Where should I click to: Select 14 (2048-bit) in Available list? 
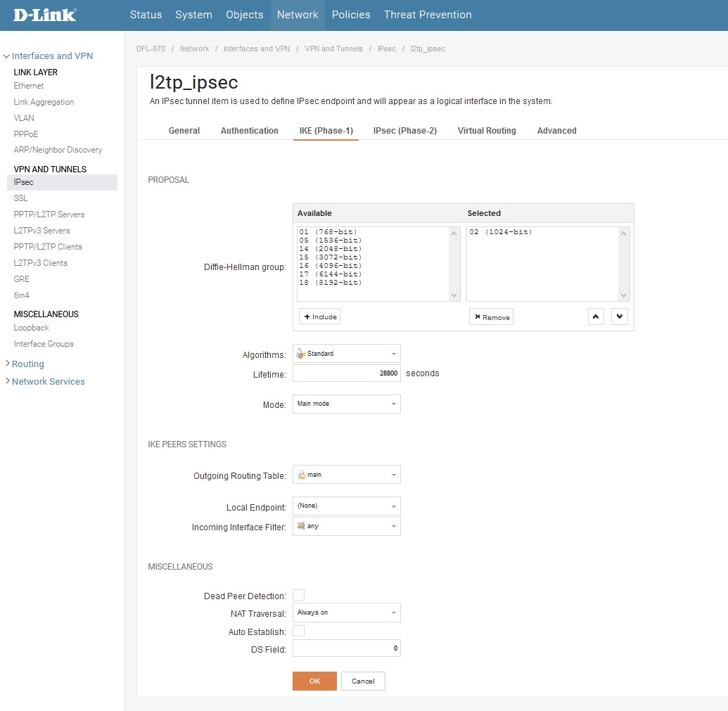[x=331, y=249]
